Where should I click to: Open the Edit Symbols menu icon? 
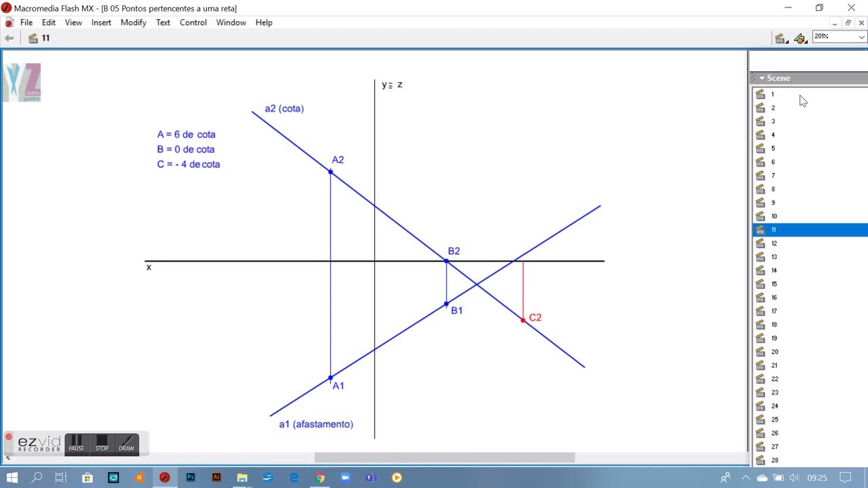[x=801, y=39]
